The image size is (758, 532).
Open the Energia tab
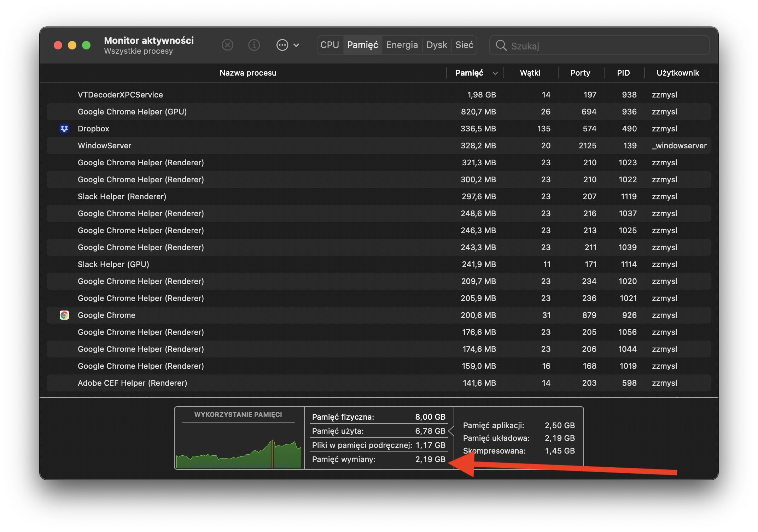point(402,45)
